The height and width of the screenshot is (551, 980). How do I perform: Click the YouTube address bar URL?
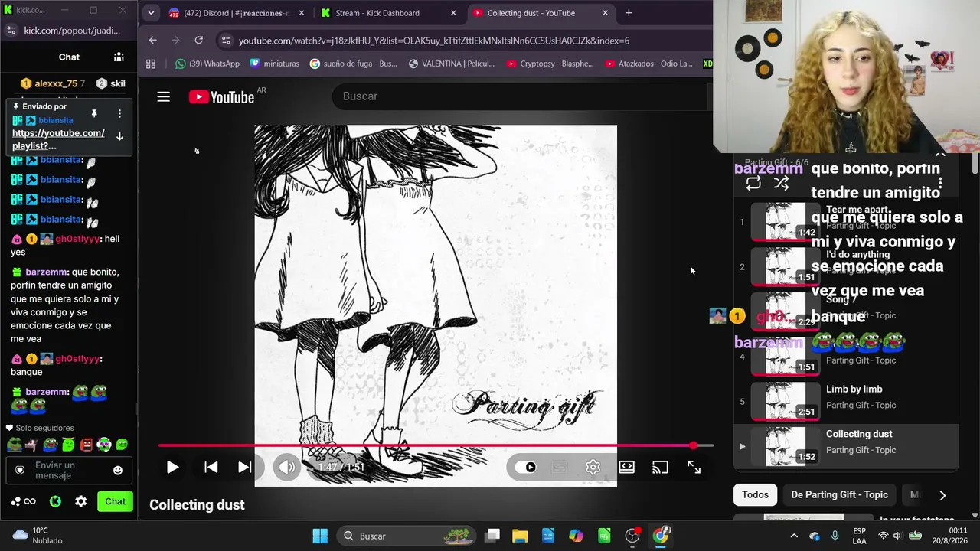pyautogui.click(x=434, y=41)
